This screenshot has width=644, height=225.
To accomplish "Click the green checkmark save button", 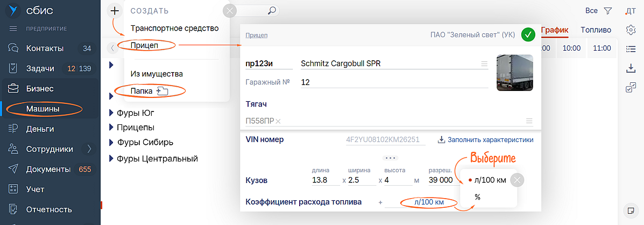I will click(x=528, y=35).
